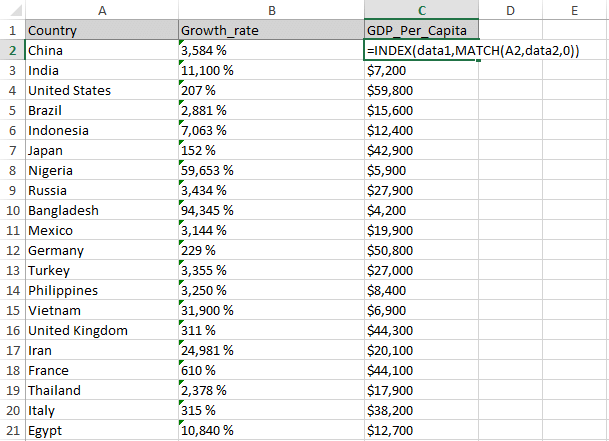The height and width of the screenshot is (441, 609).
Task: Select the Vietnam cell
Action: click(x=102, y=310)
